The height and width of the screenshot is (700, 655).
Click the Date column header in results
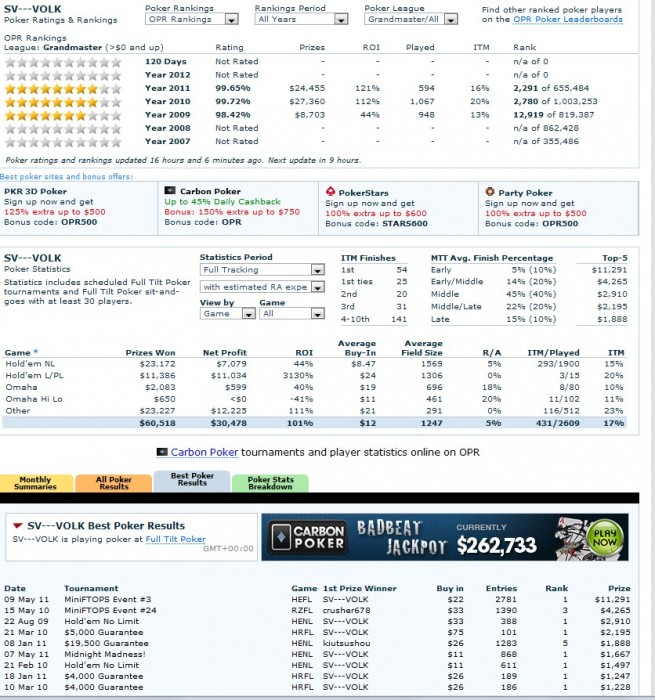pos(15,588)
